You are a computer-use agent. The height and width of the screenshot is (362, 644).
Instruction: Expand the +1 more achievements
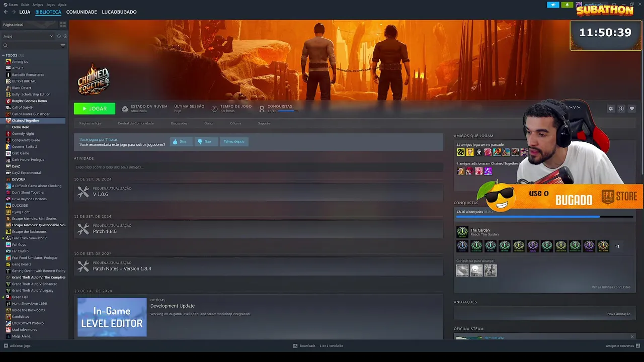(x=617, y=246)
